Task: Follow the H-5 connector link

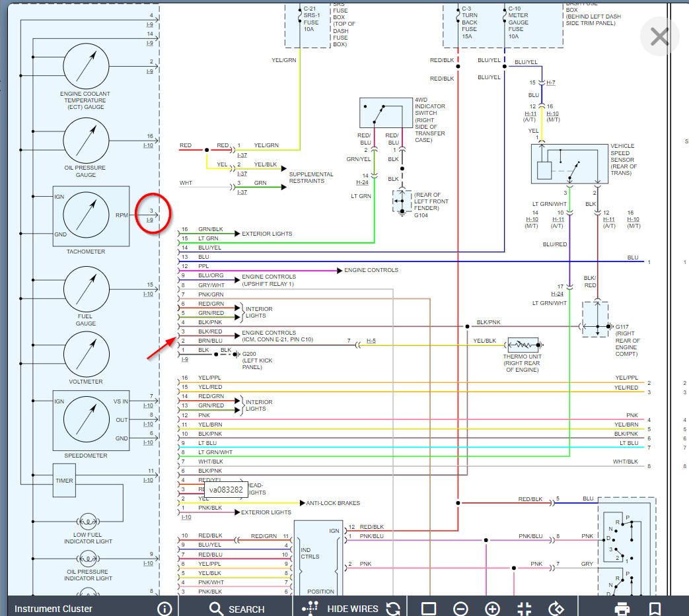Action: pos(371,341)
